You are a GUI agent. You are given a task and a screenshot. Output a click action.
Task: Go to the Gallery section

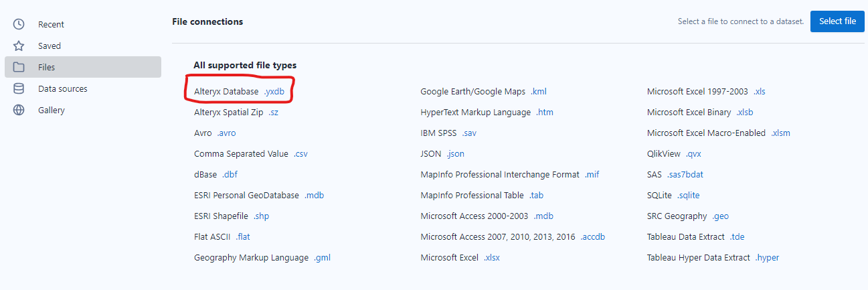pyautogui.click(x=52, y=110)
